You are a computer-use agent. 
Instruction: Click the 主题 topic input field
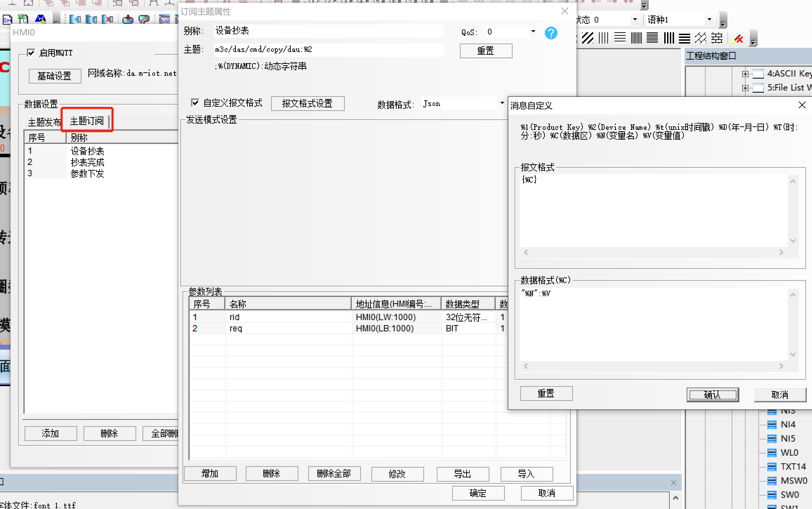point(328,49)
